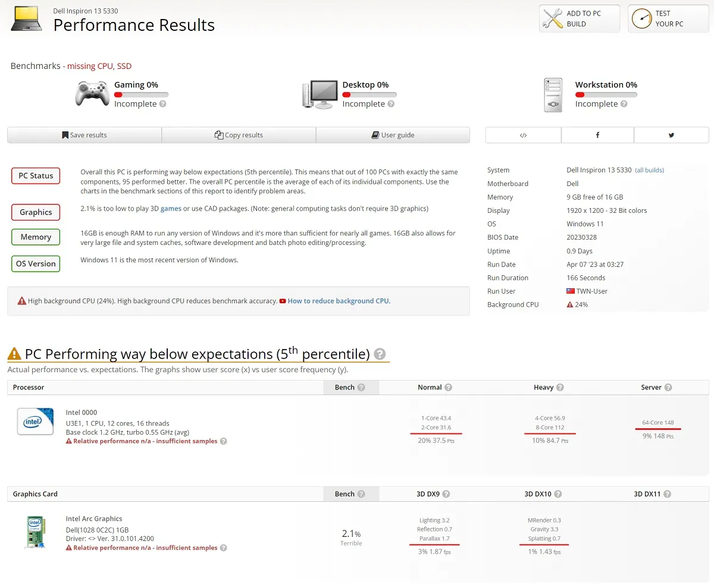Open 'How to reduce background CPU' link

pyautogui.click(x=339, y=301)
